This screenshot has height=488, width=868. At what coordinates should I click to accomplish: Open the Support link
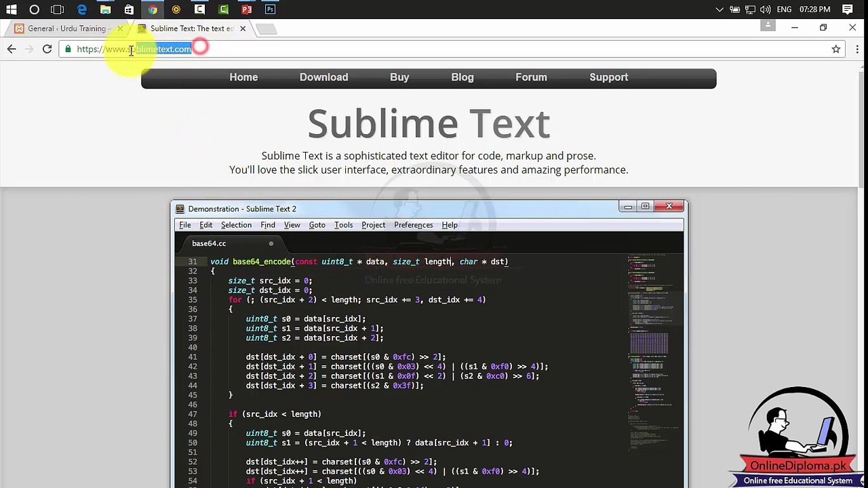(x=609, y=77)
